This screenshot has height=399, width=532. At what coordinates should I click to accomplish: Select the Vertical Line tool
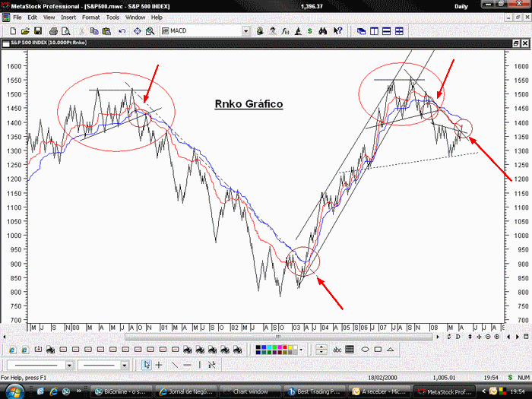click(x=199, y=365)
